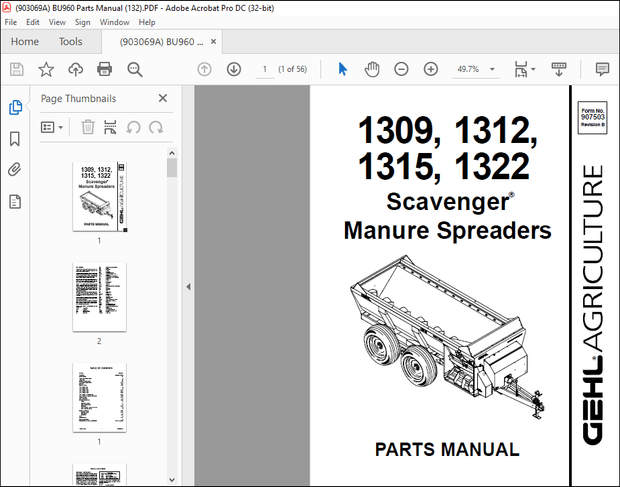Image resolution: width=620 pixels, height=487 pixels.
Task: Click the Zoom in plus icon
Action: (x=430, y=69)
